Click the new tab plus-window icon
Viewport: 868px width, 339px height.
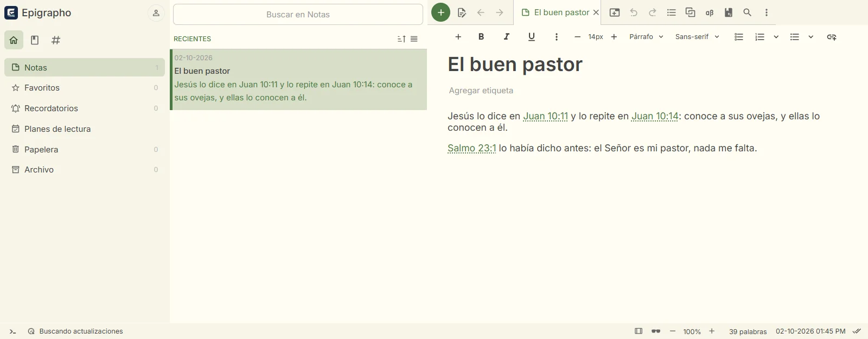coord(615,12)
